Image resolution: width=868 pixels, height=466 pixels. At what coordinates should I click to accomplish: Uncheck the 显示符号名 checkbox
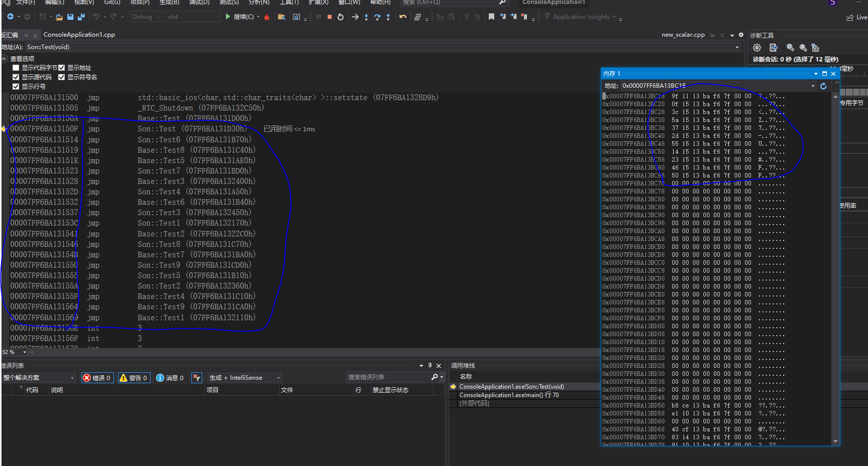tap(61, 77)
